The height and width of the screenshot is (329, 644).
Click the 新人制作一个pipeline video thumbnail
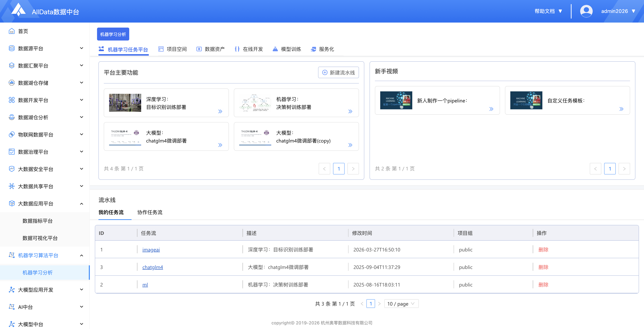pos(396,100)
